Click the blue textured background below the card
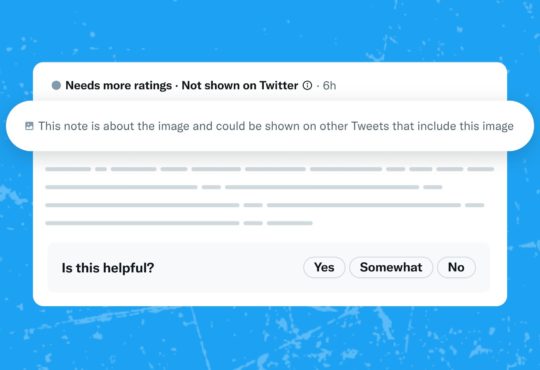Viewport: 540px width, 370px height. [x=270, y=339]
